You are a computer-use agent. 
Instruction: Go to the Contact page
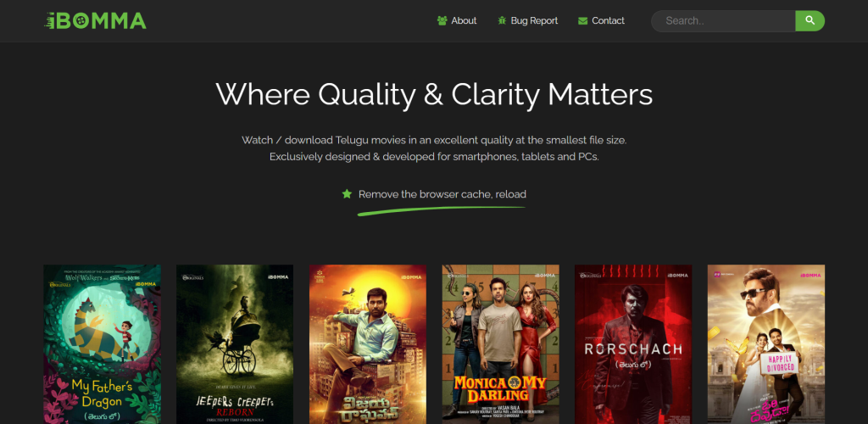608,21
